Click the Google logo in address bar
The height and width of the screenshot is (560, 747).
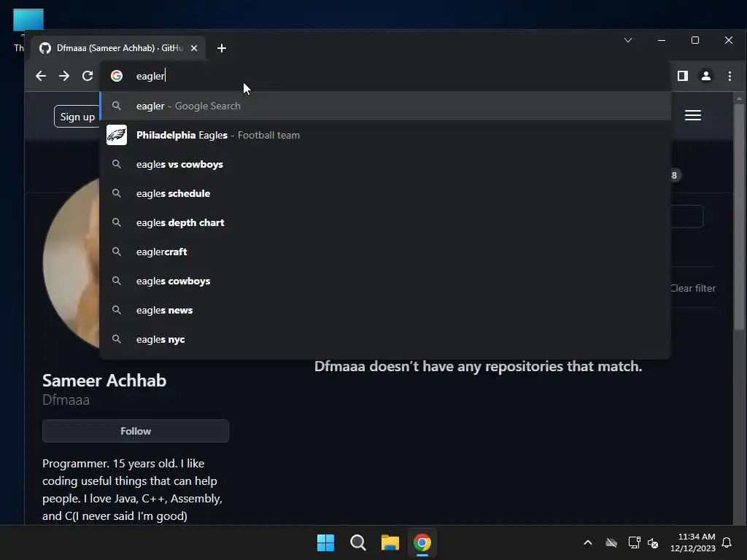click(117, 76)
